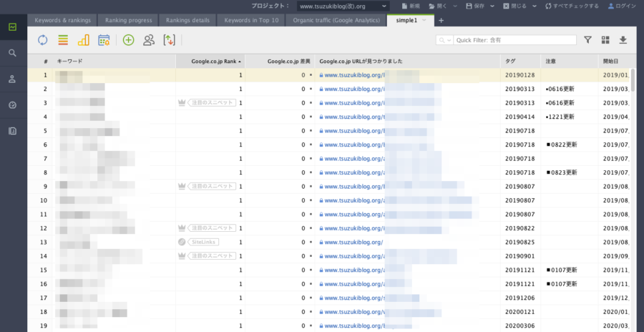
Task: Open the Reports document icon in sidebar
Action: (x=13, y=132)
